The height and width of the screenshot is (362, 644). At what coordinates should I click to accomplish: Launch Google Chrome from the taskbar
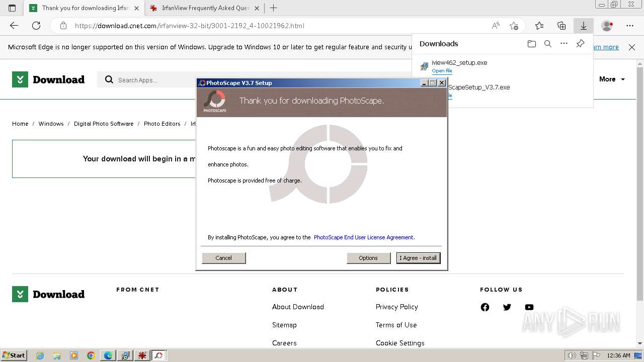coord(91,355)
